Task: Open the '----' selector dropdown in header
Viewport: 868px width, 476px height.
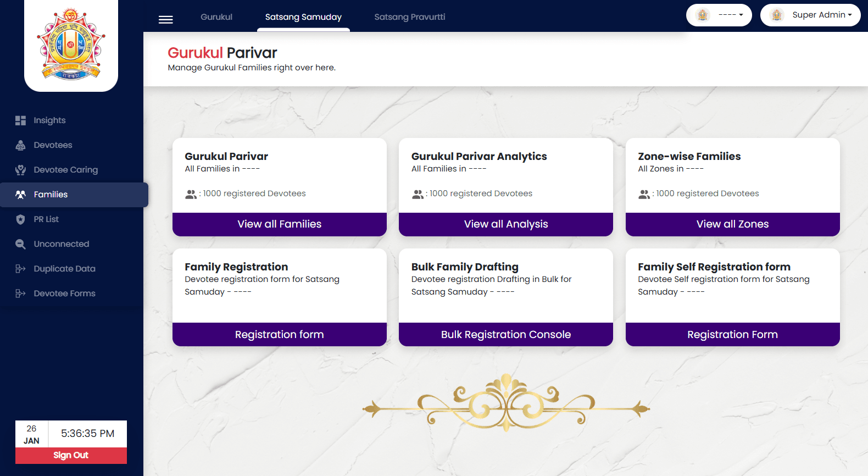Action: pyautogui.click(x=719, y=15)
